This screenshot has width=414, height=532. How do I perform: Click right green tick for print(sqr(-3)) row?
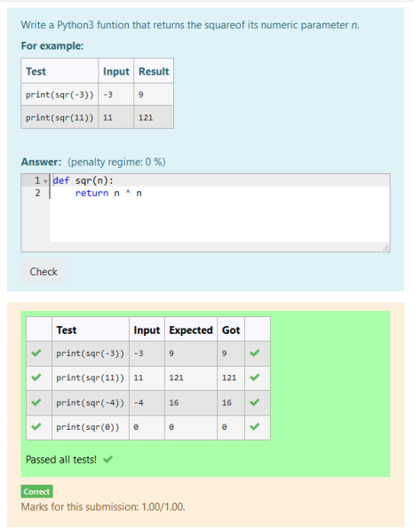pos(255,353)
